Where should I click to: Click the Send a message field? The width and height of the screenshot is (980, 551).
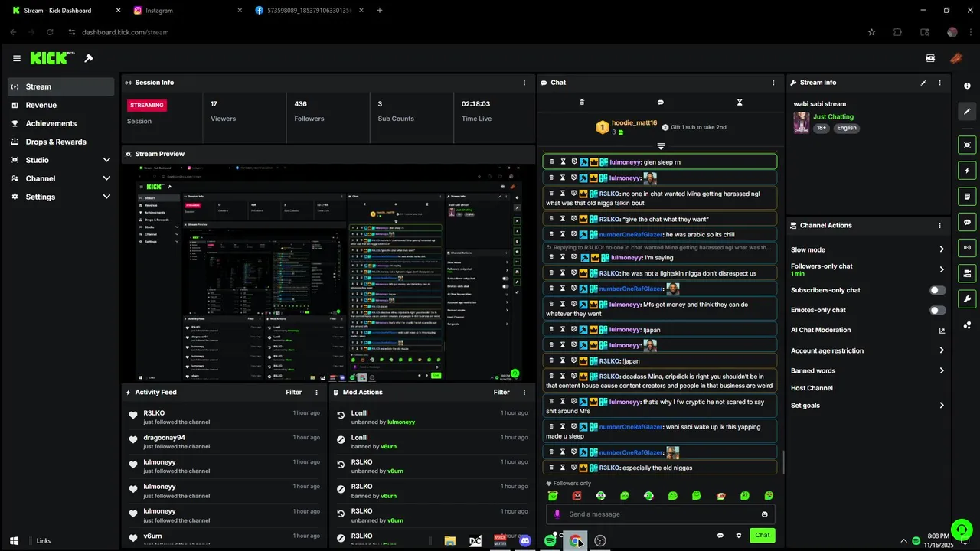pyautogui.click(x=660, y=514)
